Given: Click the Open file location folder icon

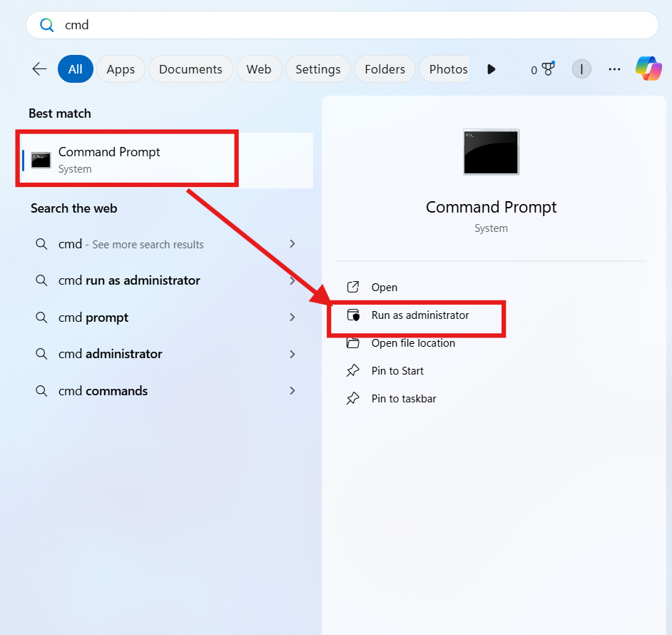Looking at the screenshot, I should pyautogui.click(x=353, y=343).
